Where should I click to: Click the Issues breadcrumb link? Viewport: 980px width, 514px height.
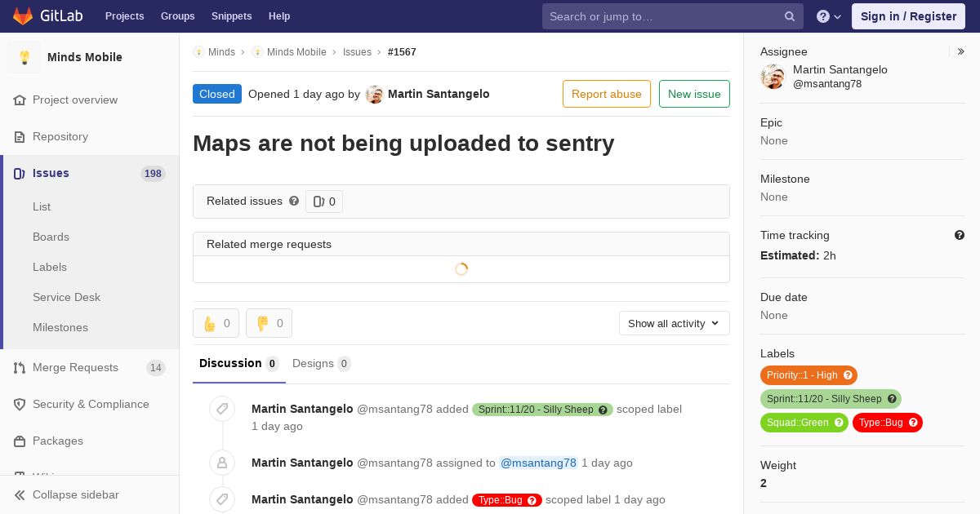point(357,51)
